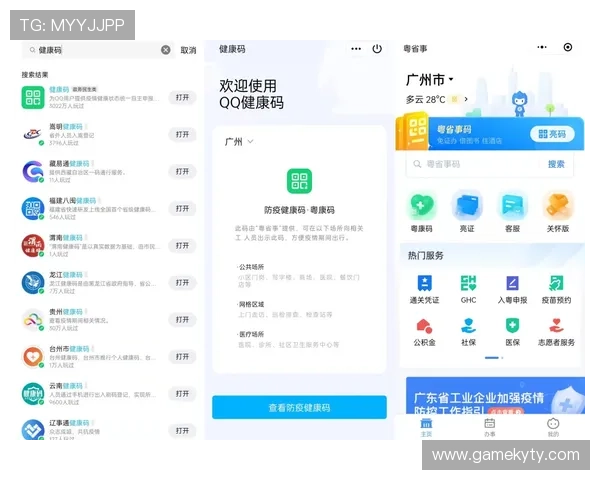Tap 打开 on the 福建八闽健康码 row
Image resolution: width=600 pixels, height=480 pixels.
(x=182, y=209)
